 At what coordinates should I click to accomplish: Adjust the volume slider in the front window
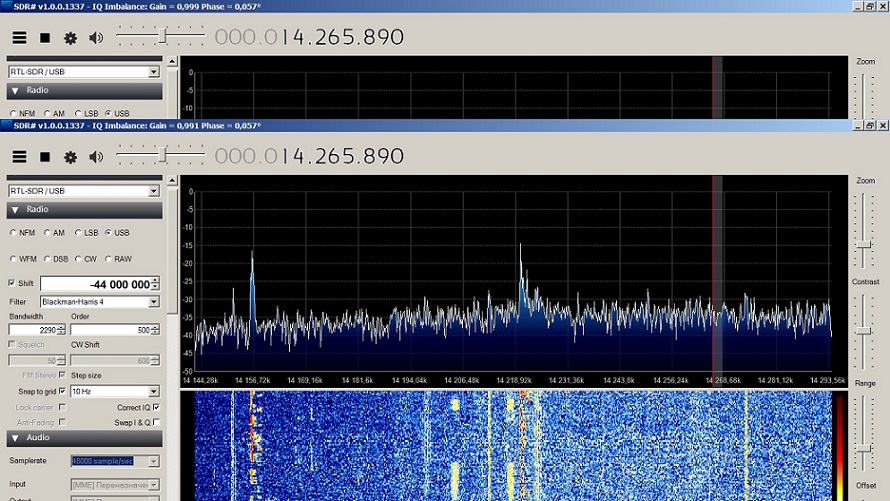pyautogui.click(x=162, y=154)
